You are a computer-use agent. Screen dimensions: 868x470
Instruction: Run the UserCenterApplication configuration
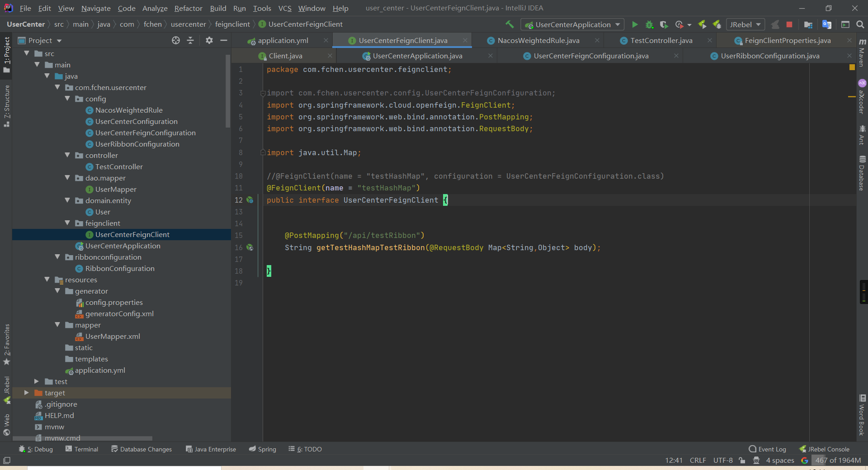click(635, 24)
